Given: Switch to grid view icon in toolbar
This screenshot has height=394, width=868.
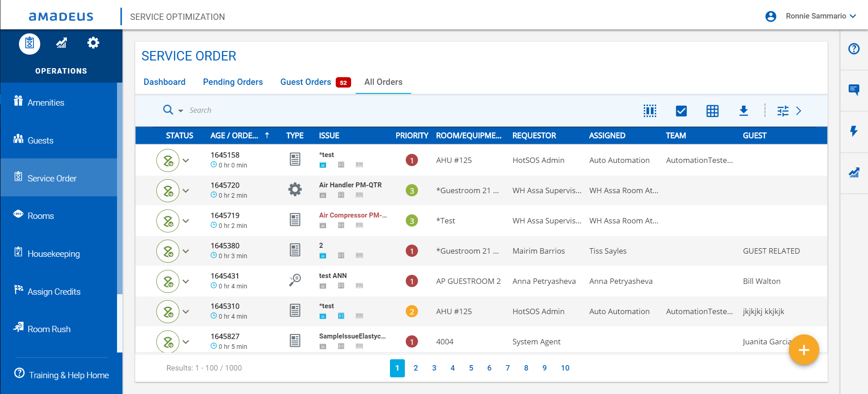Looking at the screenshot, I should (x=713, y=111).
